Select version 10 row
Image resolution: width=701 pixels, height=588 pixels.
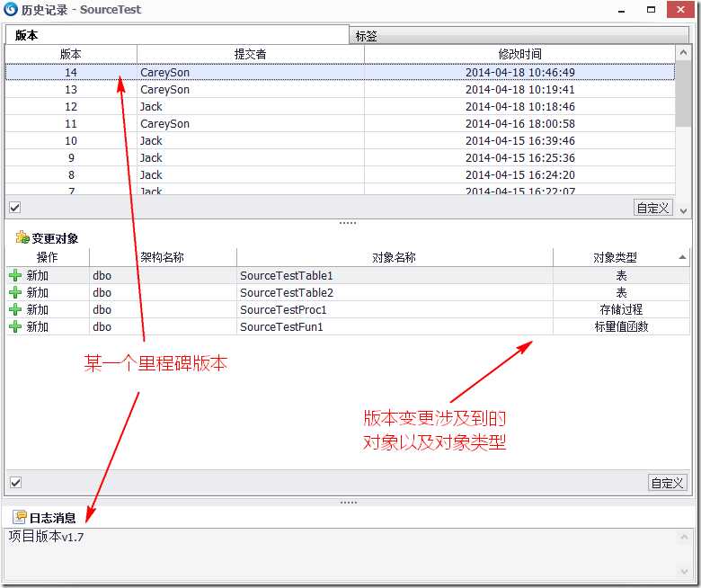tap(340, 140)
